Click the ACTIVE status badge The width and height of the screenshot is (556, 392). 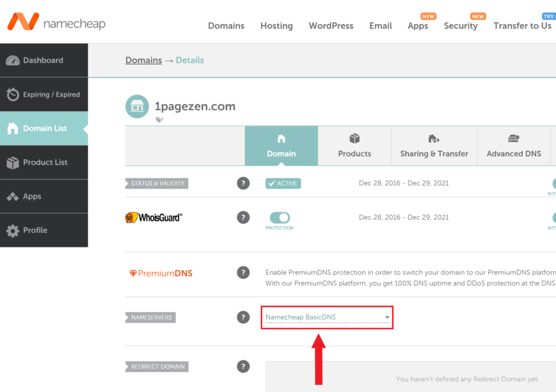pyautogui.click(x=283, y=183)
